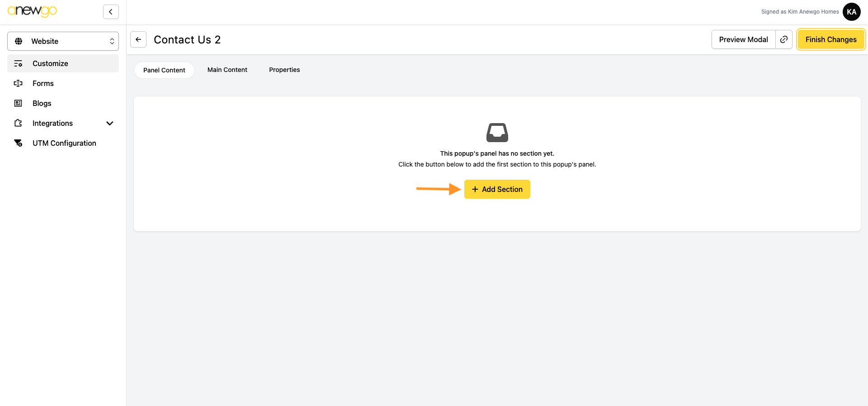Screen dimensions: 868x406
Task: Copy modal link with chain icon
Action: (x=784, y=39)
